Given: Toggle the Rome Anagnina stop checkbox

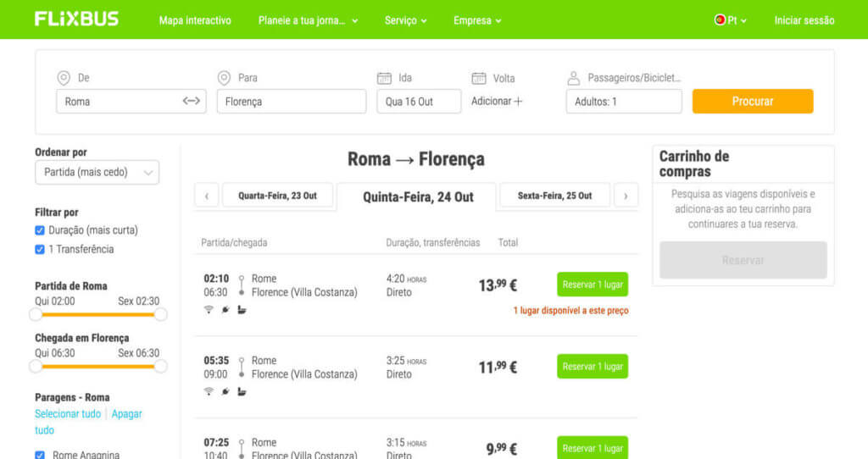Looking at the screenshot, I should pyautogui.click(x=40, y=455).
